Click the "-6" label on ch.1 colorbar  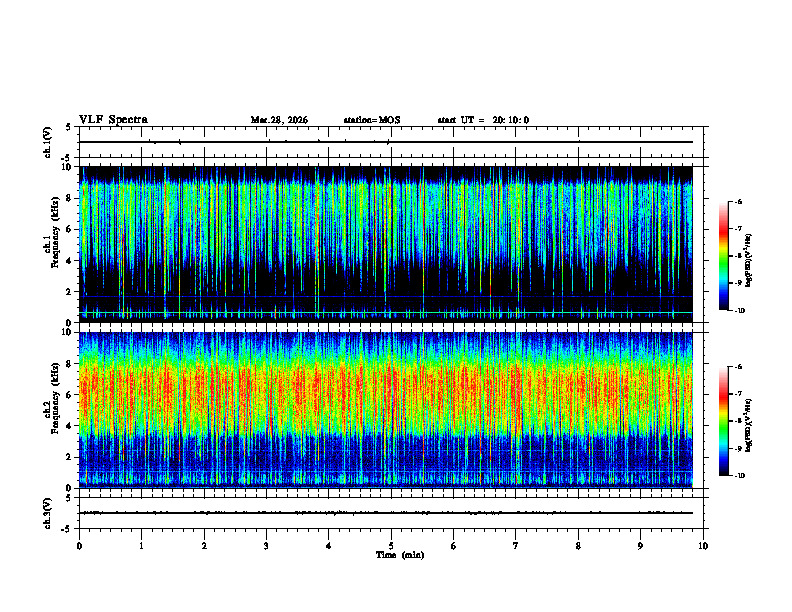point(738,201)
